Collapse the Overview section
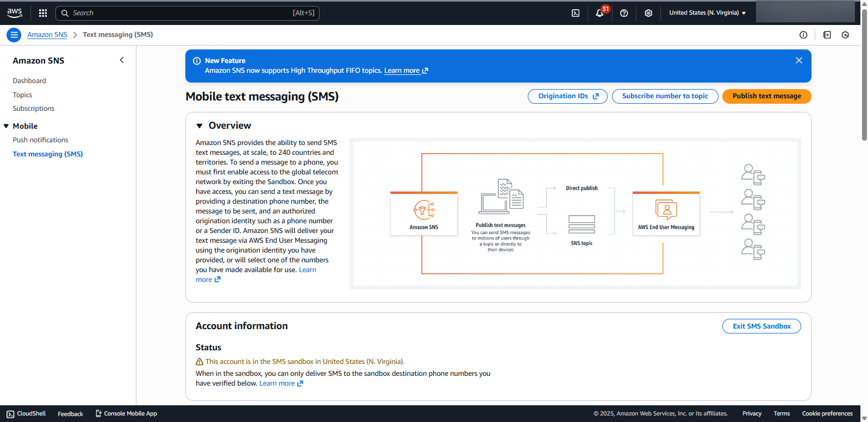Viewport: 868px width, 422px height. [x=199, y=126]
